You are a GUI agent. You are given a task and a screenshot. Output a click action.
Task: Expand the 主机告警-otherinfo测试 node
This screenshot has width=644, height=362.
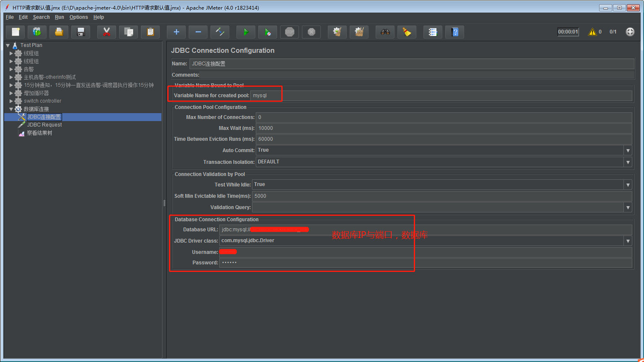[x=11, y=77]
